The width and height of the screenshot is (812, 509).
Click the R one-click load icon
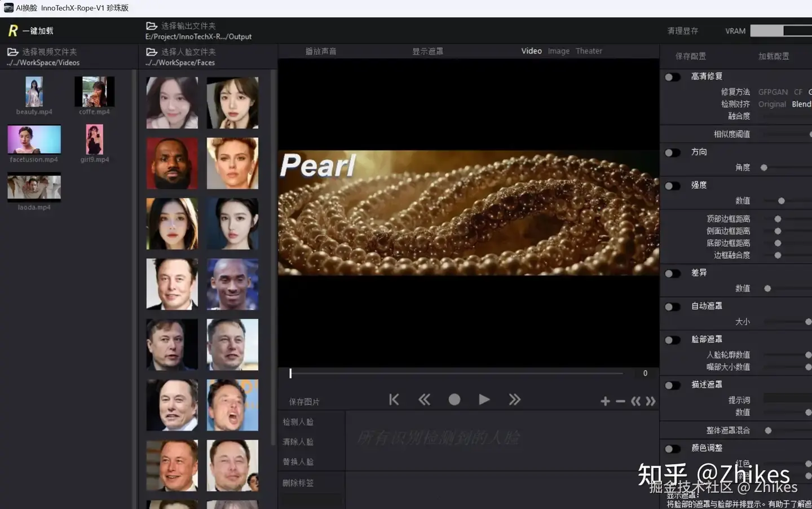[13, 30]
